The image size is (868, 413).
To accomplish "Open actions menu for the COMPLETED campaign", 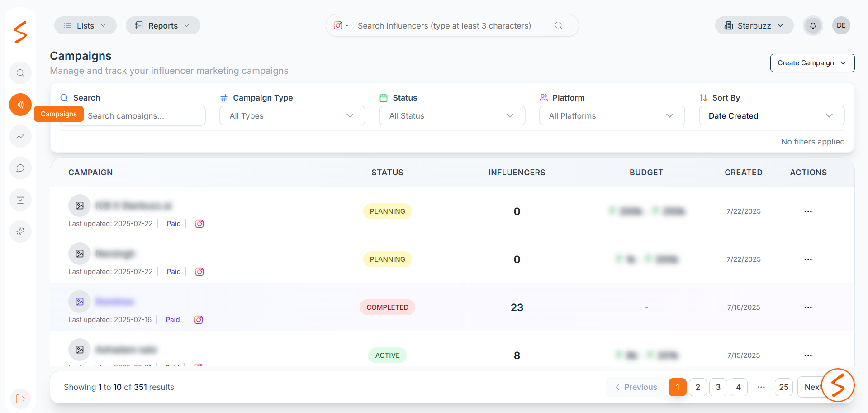I will (x=808, y=307).
